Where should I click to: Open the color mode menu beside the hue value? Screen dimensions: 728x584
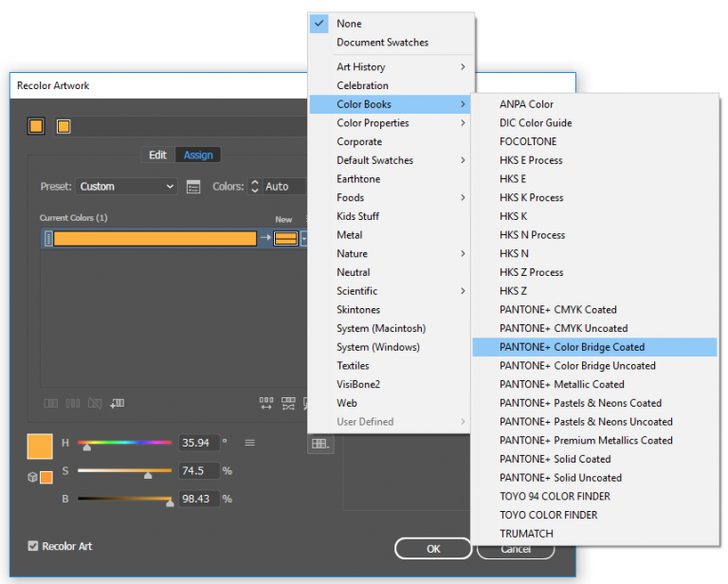[250, 443]
